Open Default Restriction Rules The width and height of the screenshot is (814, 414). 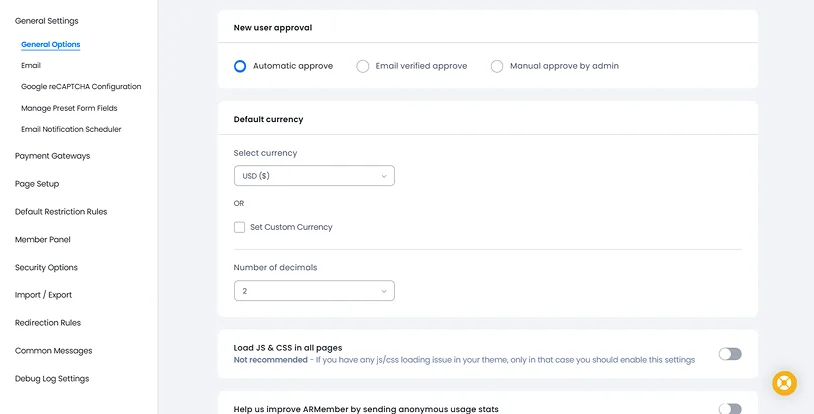click(61, 212)
